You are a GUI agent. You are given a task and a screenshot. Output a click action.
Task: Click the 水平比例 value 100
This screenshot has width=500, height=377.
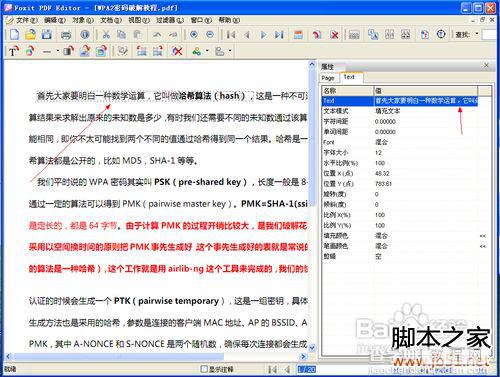pyautogui.click(x=380, y=163)
